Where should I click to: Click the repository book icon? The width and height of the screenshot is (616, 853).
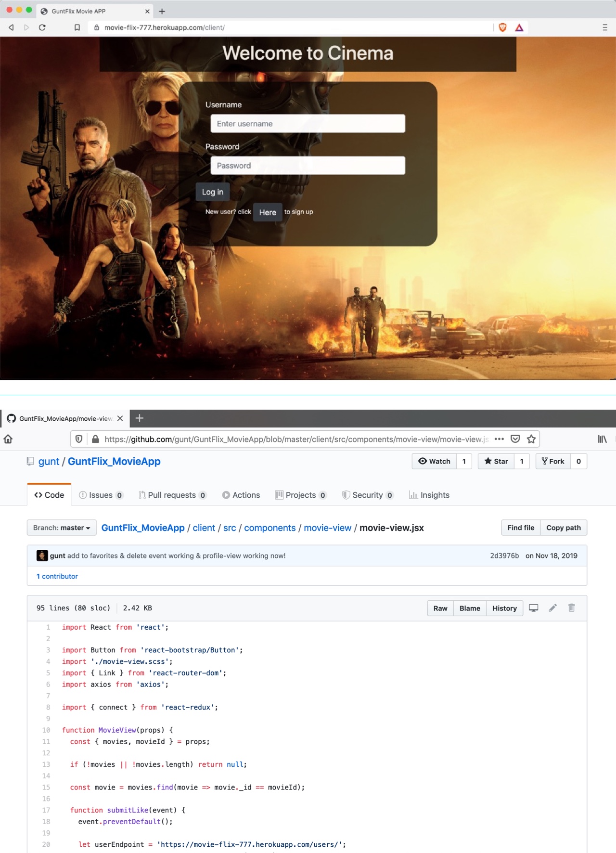pos(30,461)
